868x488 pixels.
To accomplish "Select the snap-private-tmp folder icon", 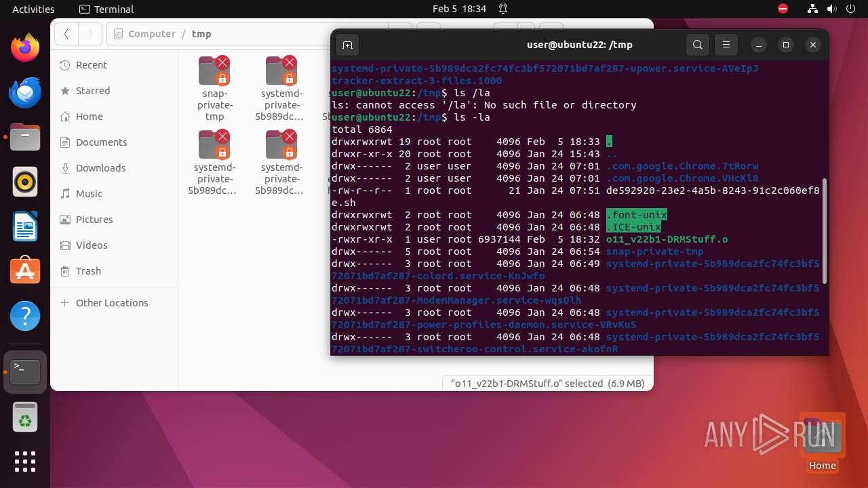I will (215, 71).
